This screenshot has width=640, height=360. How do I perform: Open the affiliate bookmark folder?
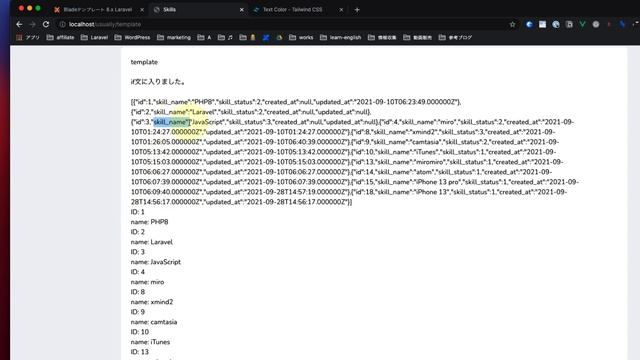[60, 38]
